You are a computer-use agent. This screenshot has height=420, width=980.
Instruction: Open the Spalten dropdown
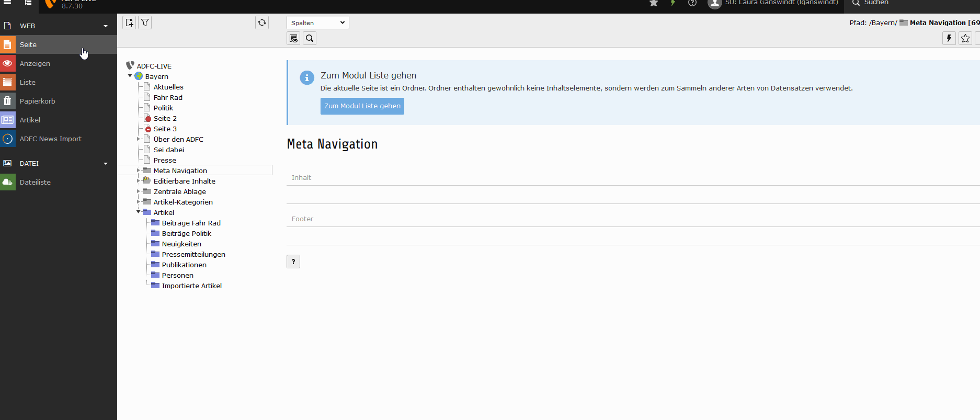click(317, 22)
